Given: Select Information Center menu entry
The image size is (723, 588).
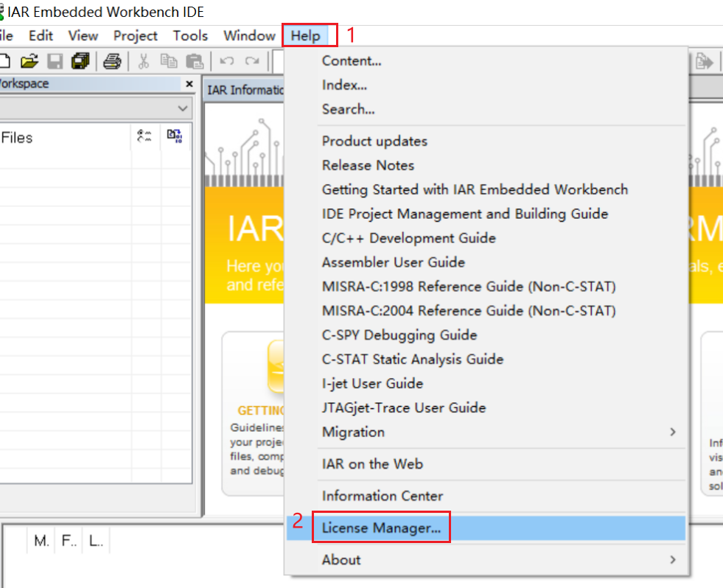Looking at the screenshot, I should 486,496.
